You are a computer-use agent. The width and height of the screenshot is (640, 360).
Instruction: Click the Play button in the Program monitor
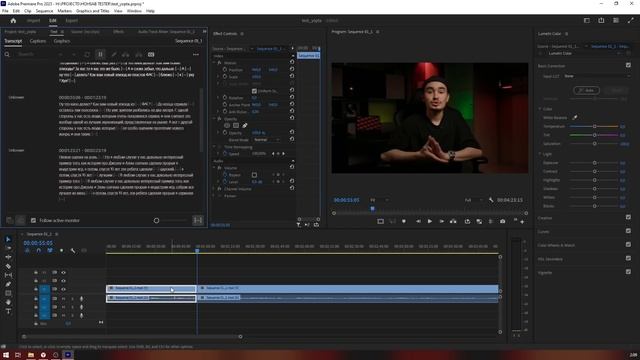coord(429,221)
